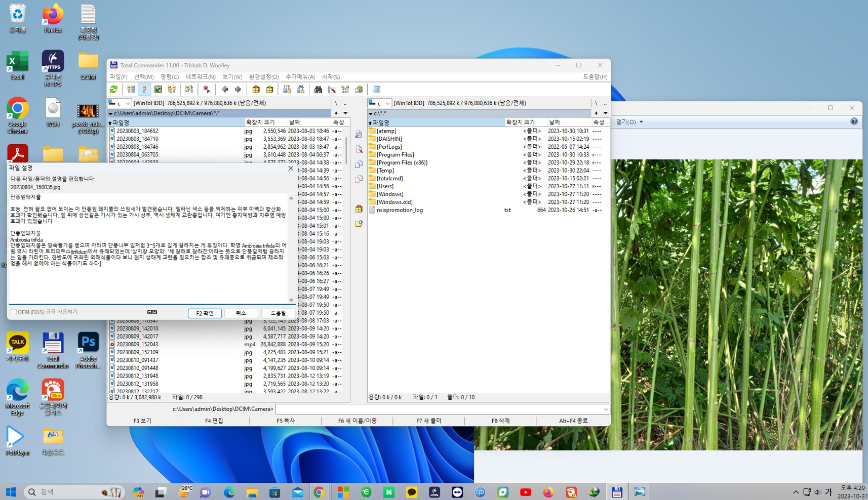Open the 열기(O) dropdown in background window
This screenshot has width=868, height=500.
point(629,122)
